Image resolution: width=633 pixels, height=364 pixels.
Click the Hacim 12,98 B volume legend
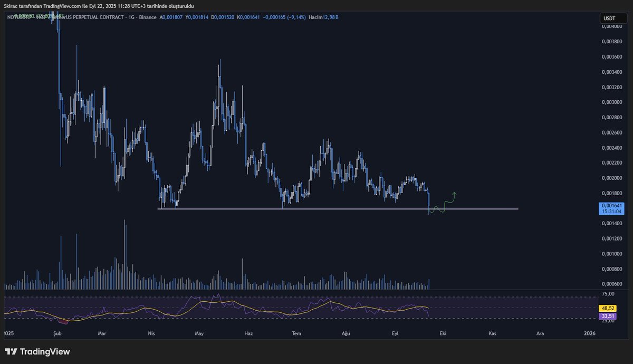click(323, 17)
